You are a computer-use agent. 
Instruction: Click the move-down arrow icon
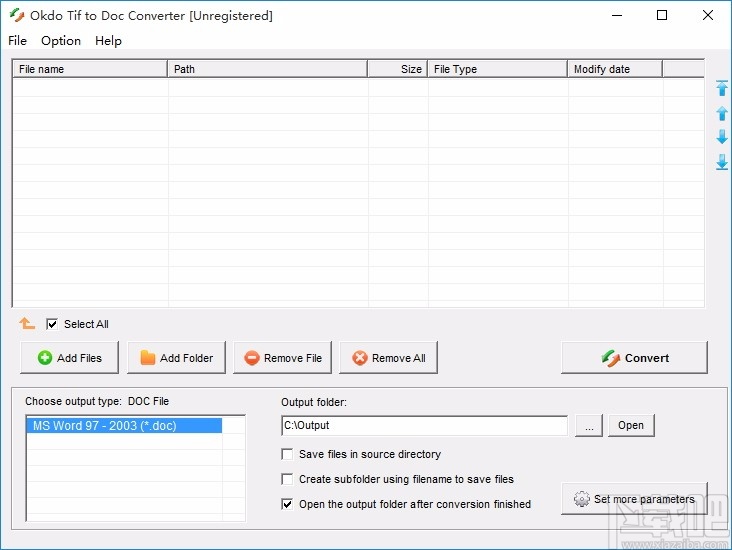tap(722, 137)
